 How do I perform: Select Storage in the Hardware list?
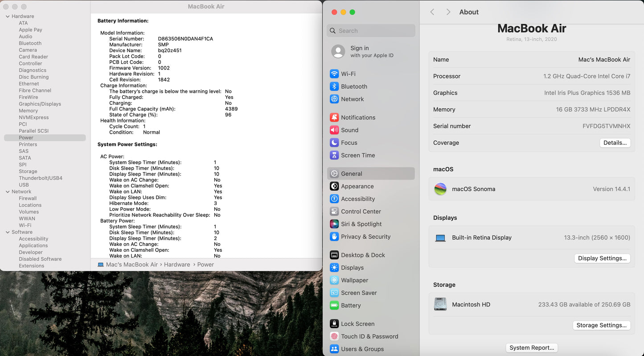(x=28, y=172)
